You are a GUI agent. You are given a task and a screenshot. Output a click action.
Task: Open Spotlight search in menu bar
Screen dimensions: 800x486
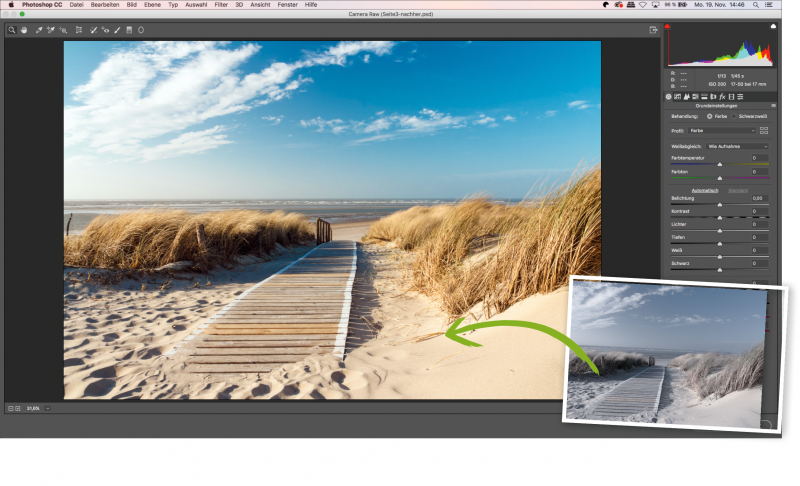(x=756, y=5)
